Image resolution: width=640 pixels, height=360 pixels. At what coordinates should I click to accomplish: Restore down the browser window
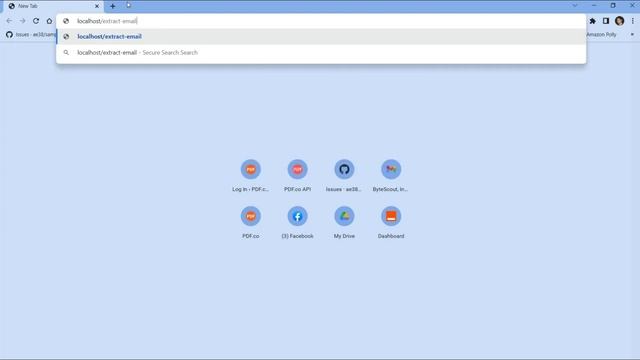(613, 6)
